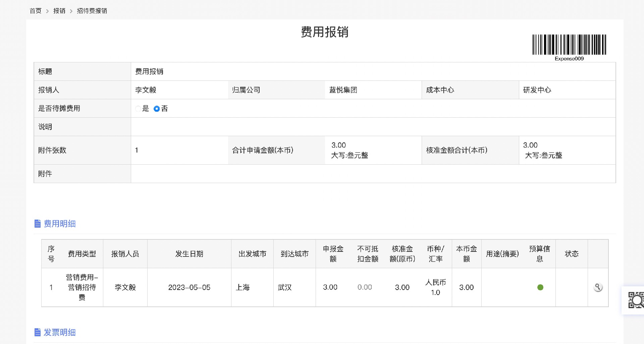Click the 费用明细 document icon

(x=38, y=224)
